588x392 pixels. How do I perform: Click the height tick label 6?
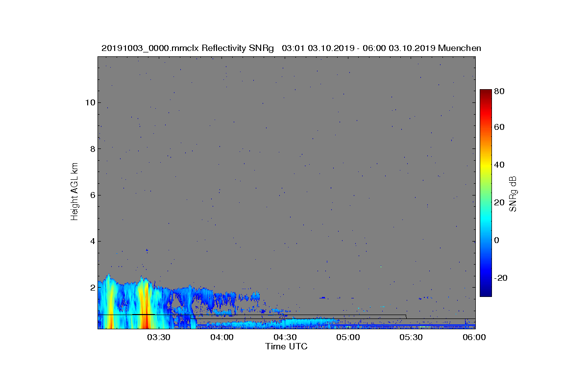[x=92, y=195]
